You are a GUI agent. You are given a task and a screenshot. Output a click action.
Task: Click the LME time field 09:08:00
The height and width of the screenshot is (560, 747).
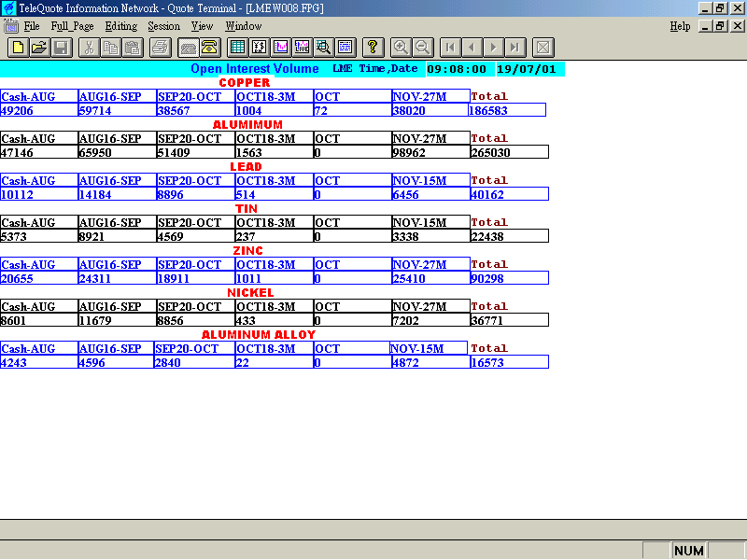[458, 69]
